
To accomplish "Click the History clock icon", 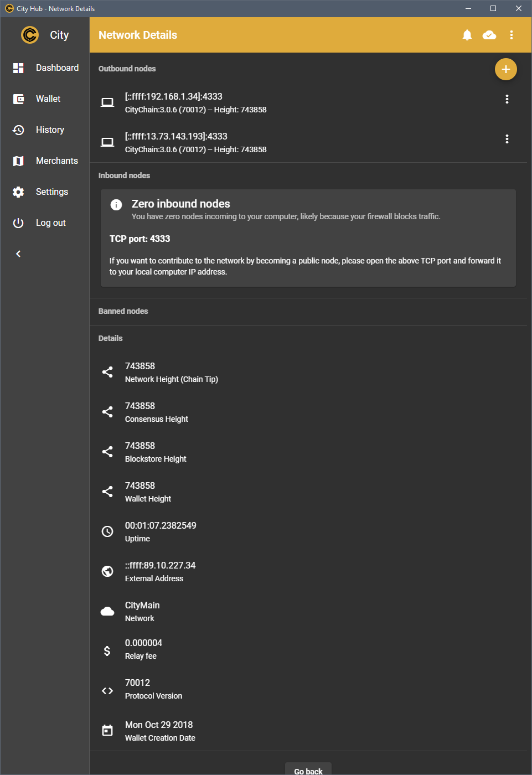I will pos(18,130).
